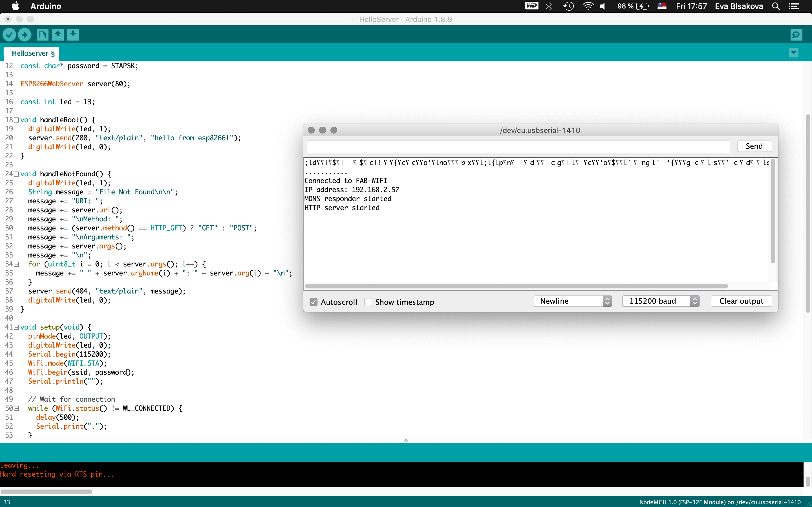This screenshot has height=507, width=812.
Task: Click the Verify checkmark icon
Action: point(9,35)
